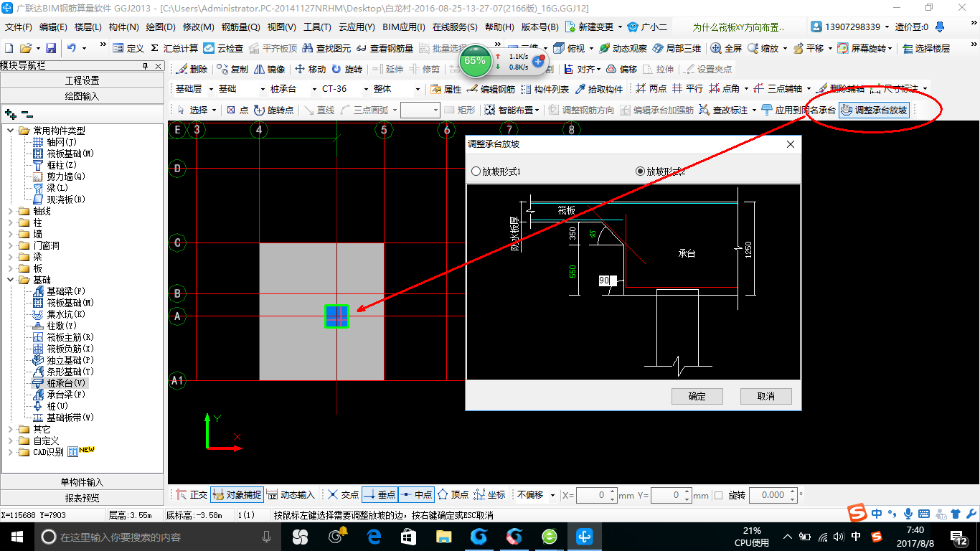The image size is (980, 551).
Task: Select the 点 (point) drawing tool
Action: pyautogui.click(x=237, y=110)
